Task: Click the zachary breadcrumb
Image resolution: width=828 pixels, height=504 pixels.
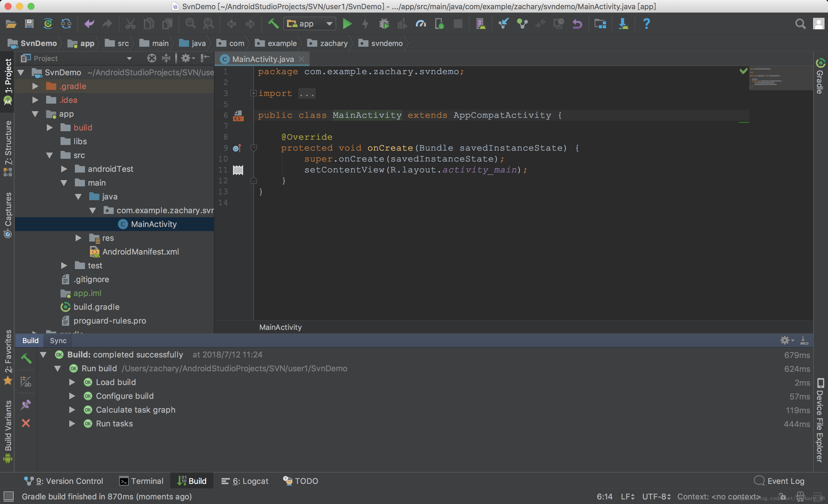Action: (x=328, y=43)
